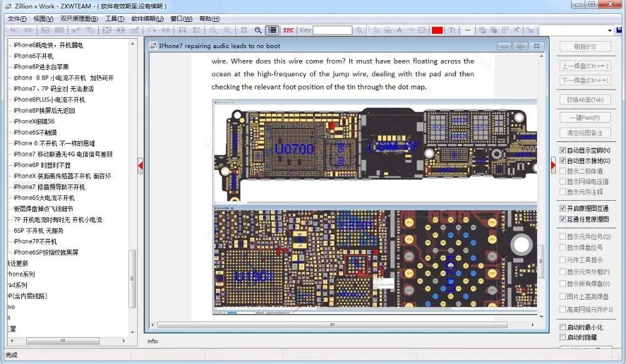Toggle the list view toolbar icon
The image size is (626, 364).
point(272,30)
